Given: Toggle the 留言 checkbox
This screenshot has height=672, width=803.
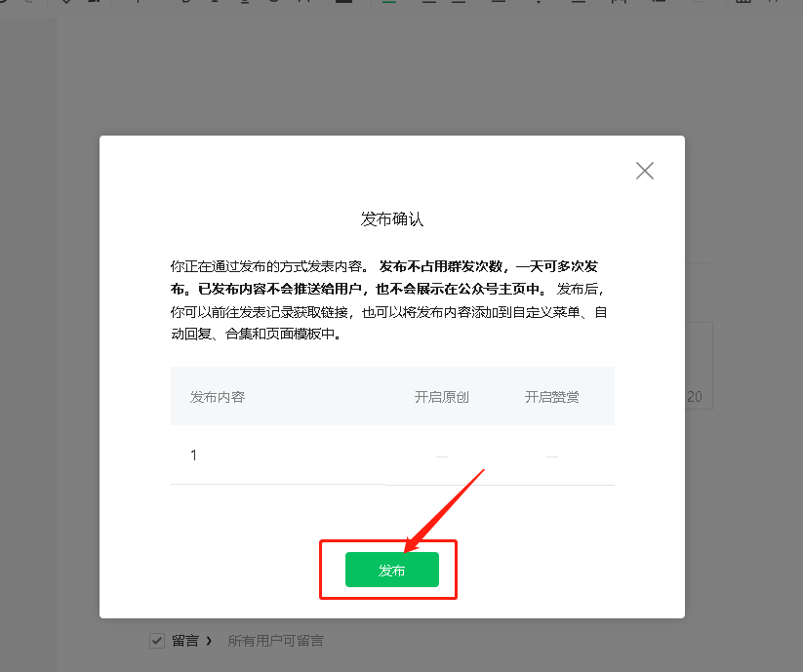Looking at the screenshot, I should (x=157, y=641).
